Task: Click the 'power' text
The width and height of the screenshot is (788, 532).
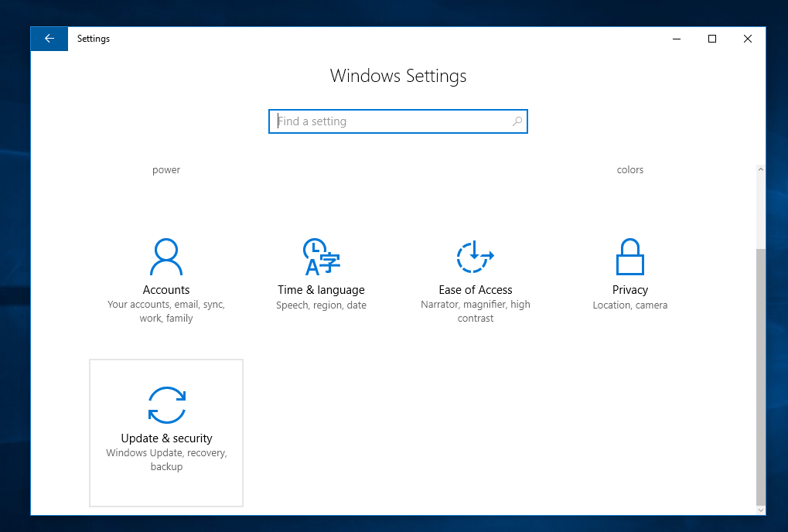Action: pyautogui.click(x=166, y=170)
